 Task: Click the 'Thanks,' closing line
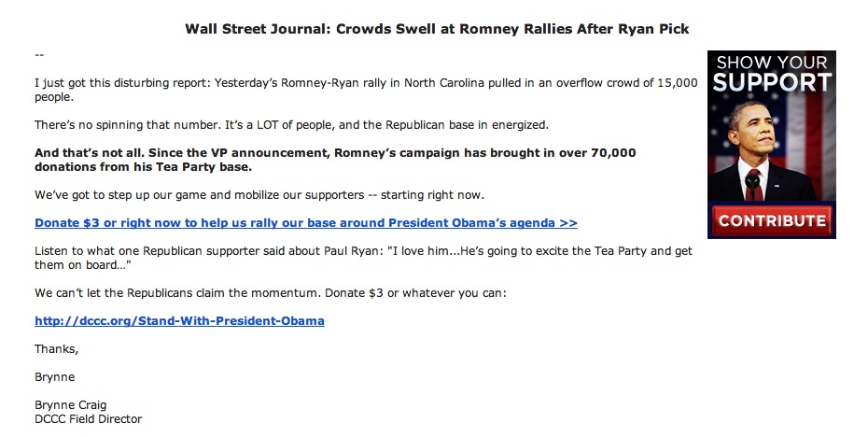pyautogui.click(x=56, y=349)
